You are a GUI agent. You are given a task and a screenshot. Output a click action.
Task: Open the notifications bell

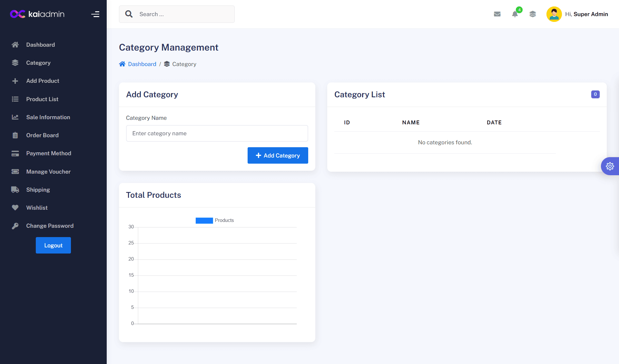tap(515, 14)
